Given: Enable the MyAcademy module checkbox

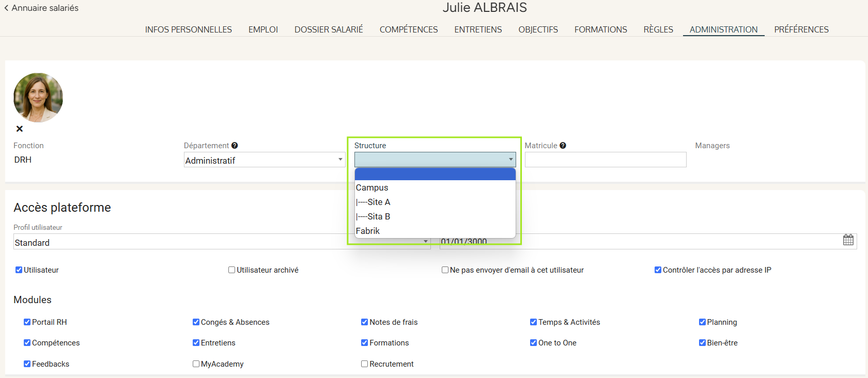Looking at the screenshot, I should coord(196,364).
